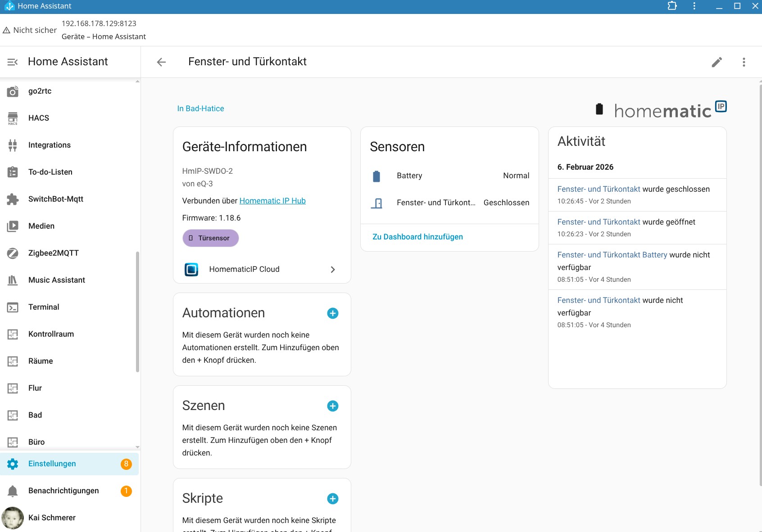The width and height of the screenshot is (762, 532).
Task: Open the In Bad-Hatice area link
Action: coord(200,108)
